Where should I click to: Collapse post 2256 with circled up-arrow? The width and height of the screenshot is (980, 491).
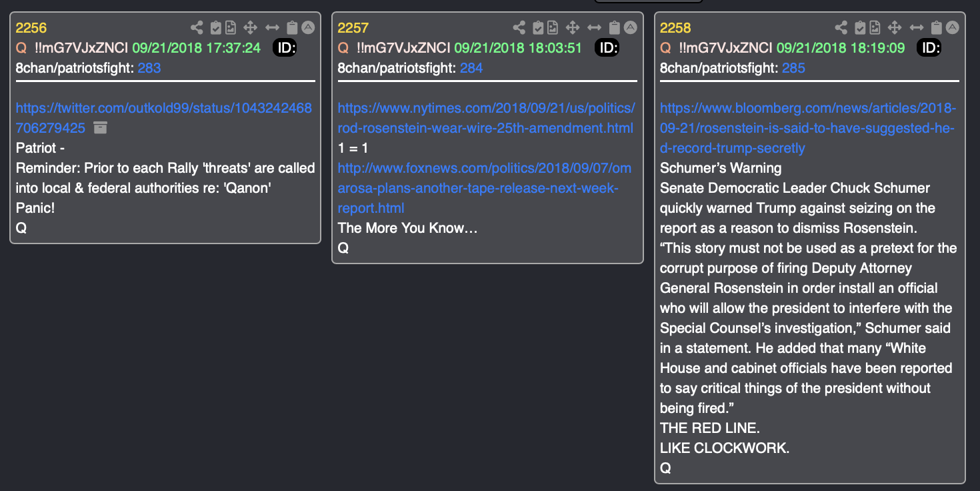coord(307,27)
